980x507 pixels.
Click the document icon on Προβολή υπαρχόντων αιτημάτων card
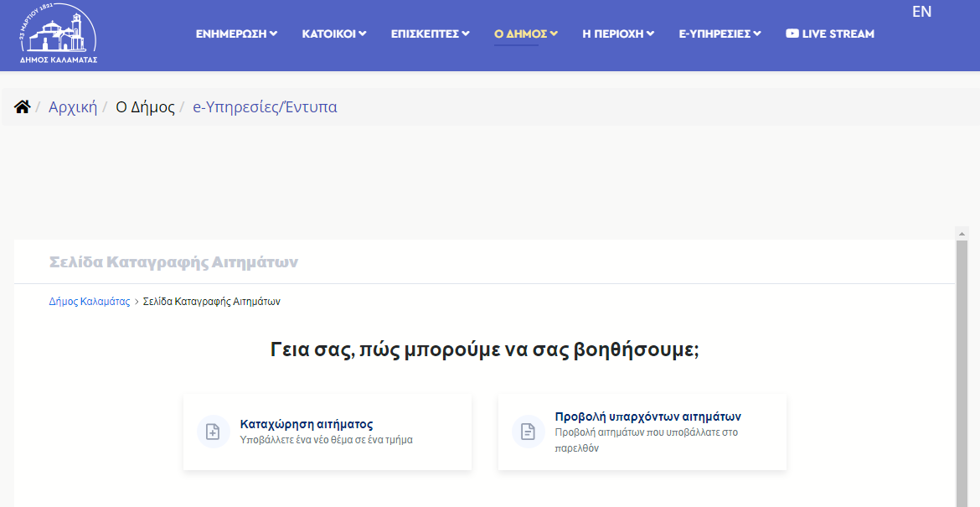(528, 432)
